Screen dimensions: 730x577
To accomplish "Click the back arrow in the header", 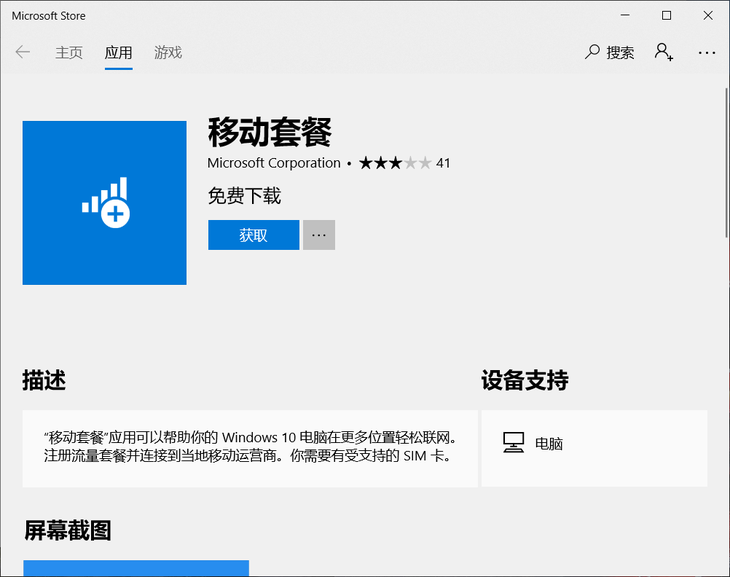I will 22,52.
